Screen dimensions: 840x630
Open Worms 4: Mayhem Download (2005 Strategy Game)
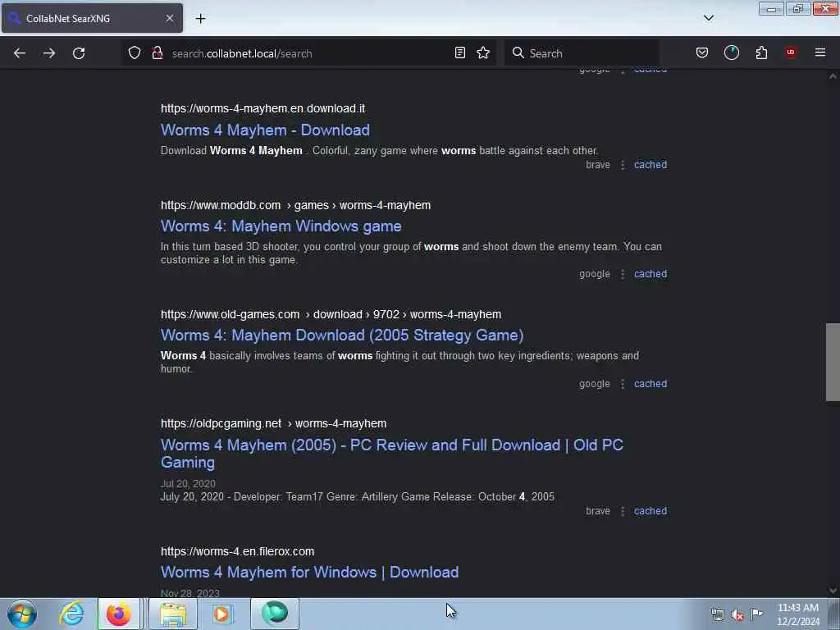coord(342,336)
